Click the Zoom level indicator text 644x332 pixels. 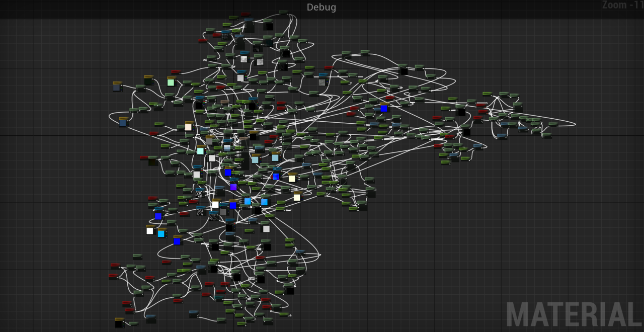pyautogui.click(x=622, y=5)
